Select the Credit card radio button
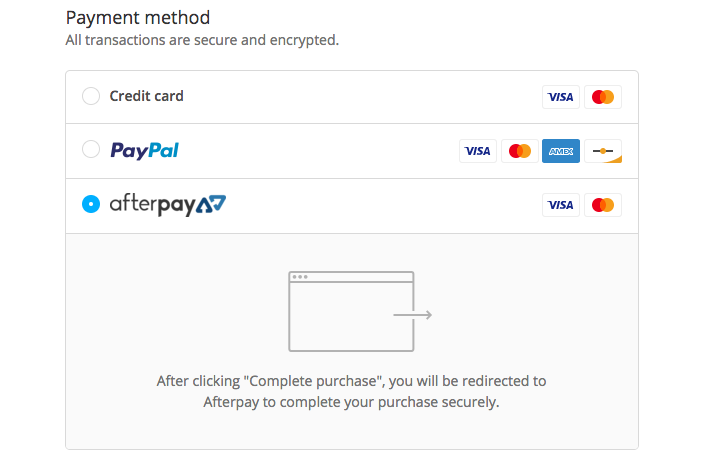Image resolution: width=702 pixels, height=459 pixels. click(91, 97)
